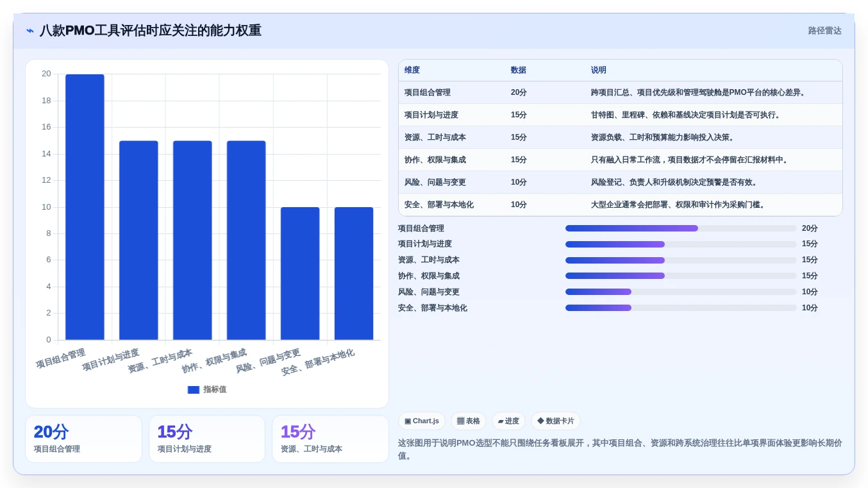The image size is (868, 488).
Task: Click the 协作、权限与集成 progress bar
Action: click(681, 276)
